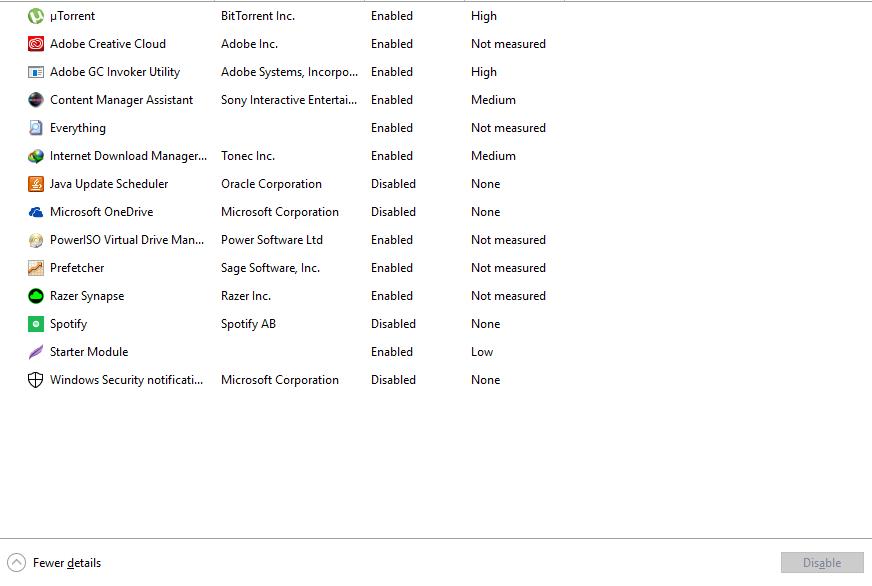Viewport: 872px width, 586px height.
Task: Select the PowerISO Virtual Drive Man... name
Action: [127, 240]
